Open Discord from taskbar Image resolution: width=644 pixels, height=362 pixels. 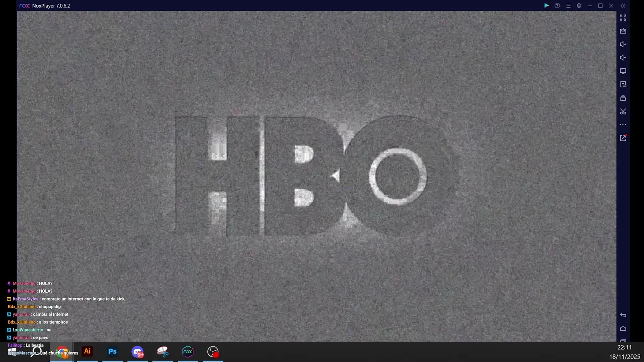[x=137, y=352]
